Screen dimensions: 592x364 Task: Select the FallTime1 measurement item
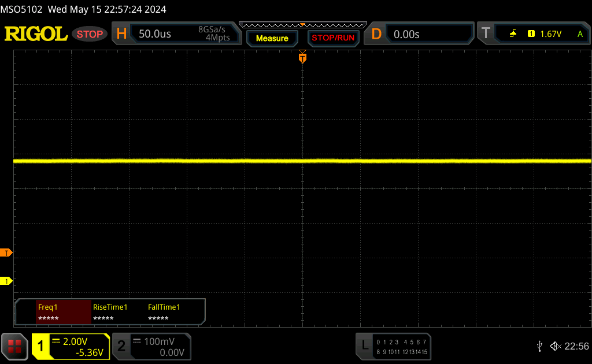point(164,312)
